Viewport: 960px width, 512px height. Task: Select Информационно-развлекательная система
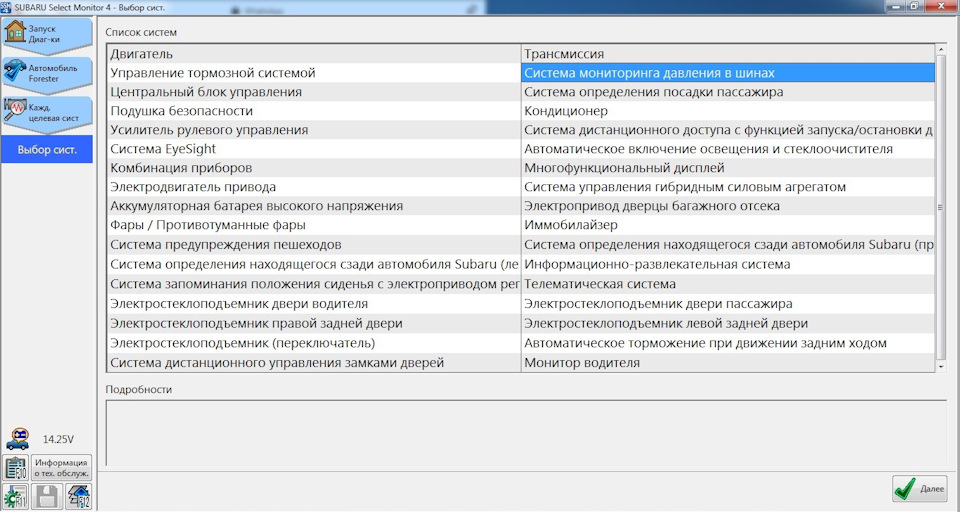(728, 265)
